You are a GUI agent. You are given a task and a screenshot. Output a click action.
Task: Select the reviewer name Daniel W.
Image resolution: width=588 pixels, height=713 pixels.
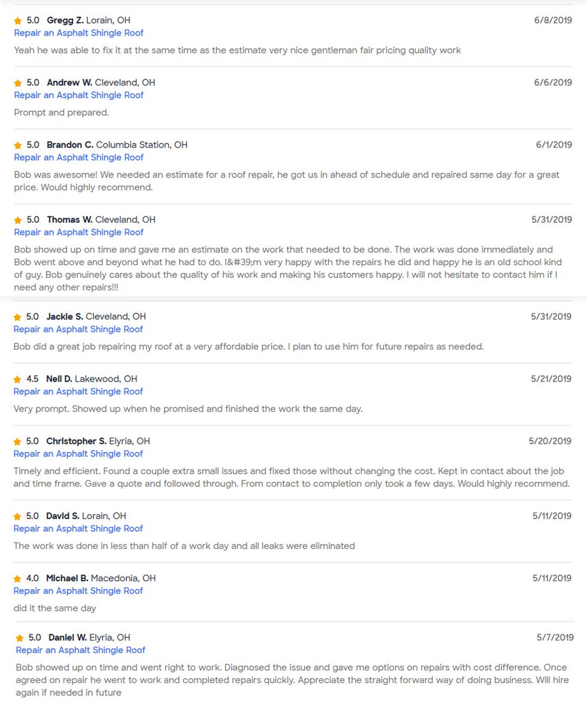click(x=68, y=638)
